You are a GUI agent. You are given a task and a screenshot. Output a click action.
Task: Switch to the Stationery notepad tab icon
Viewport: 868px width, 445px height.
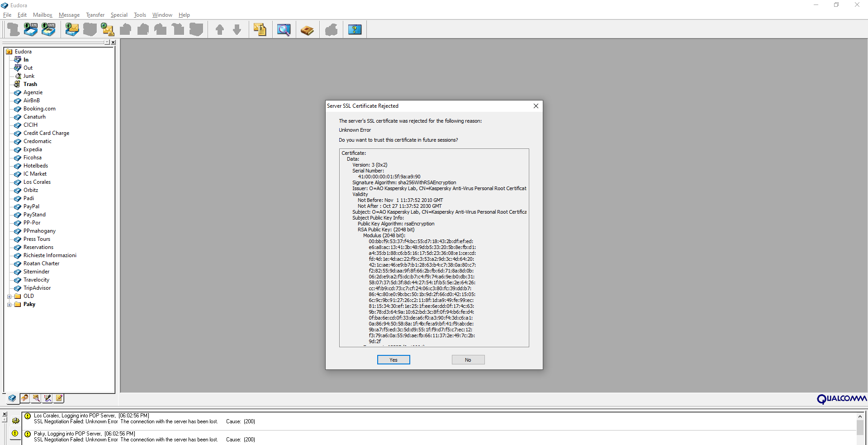[x=59, y=398]
